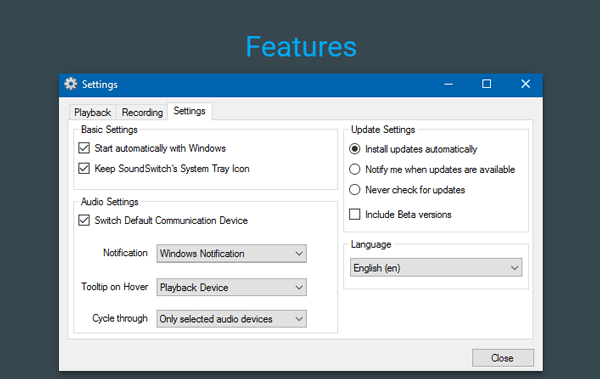Image resolution: width=600 pixels, height=379 pixels.
Task: Select the Settings tab
Action: 189,111
